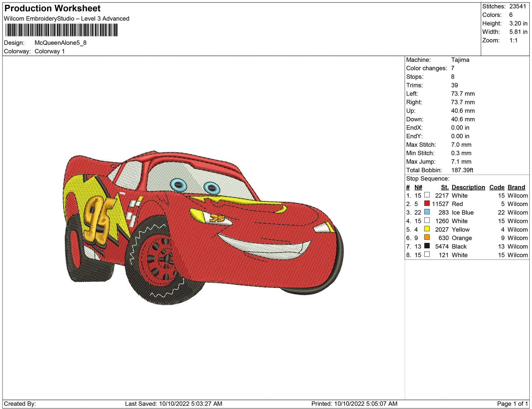Click the Brand column header
The height and width of the screenshot is (409, 532).
[x=516, y=187]
